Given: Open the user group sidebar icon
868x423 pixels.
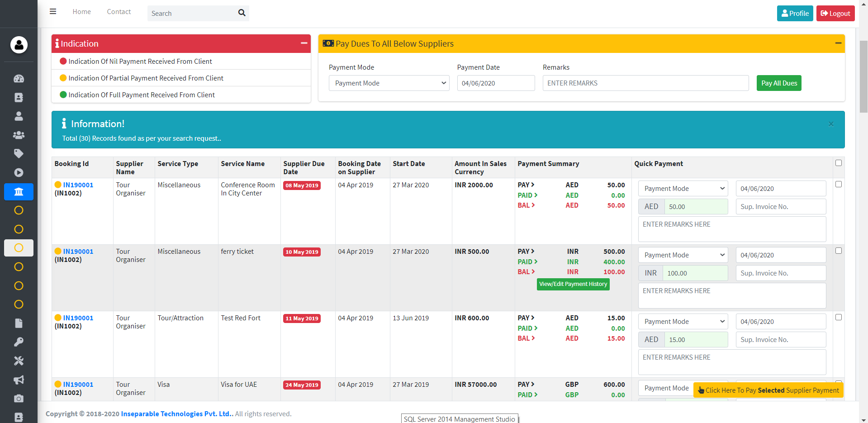Looking at the screenshot, I should point(19,135).
